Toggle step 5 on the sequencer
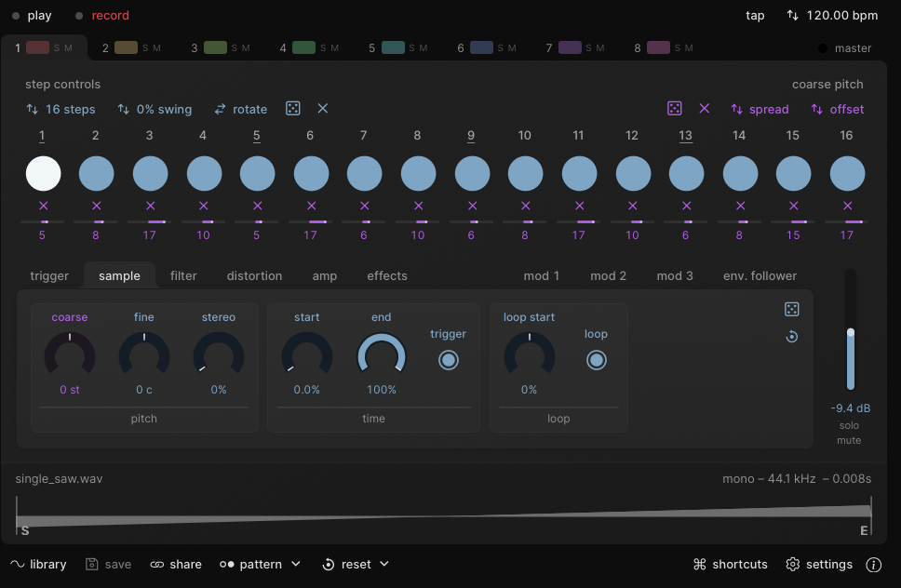This screenshot has width=901, height=588. point(258,173)
